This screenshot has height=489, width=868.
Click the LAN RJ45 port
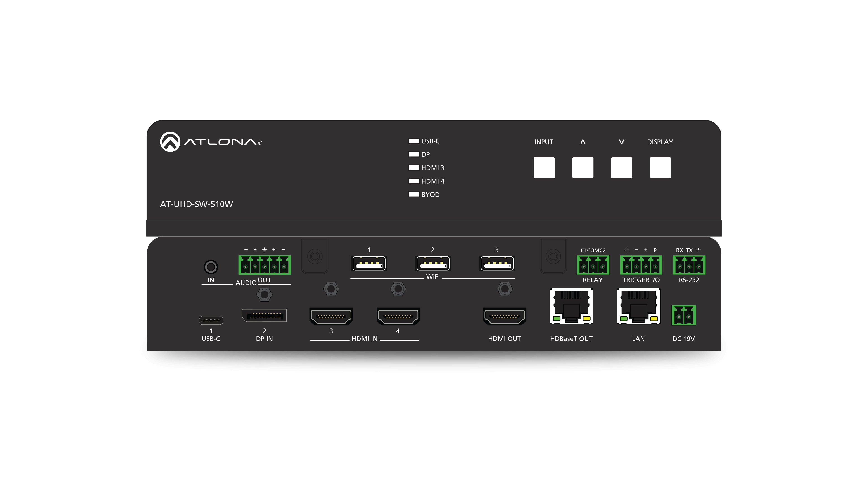pyautogui.click(x=638, y=306)
